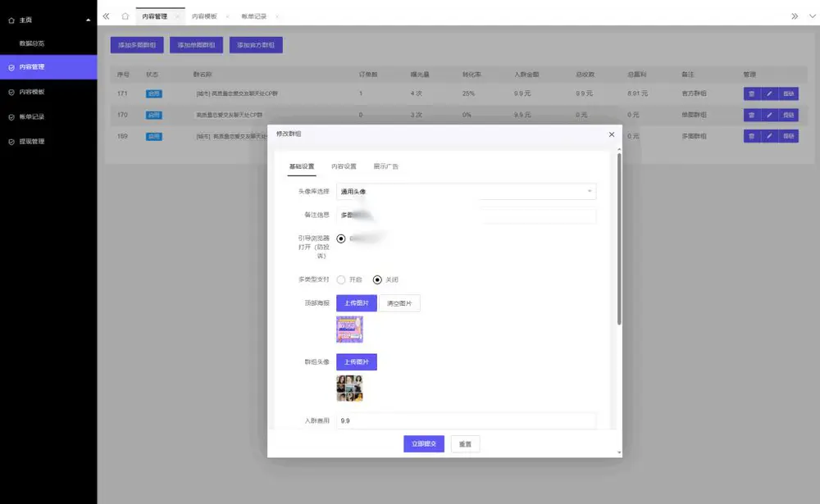Click the 单图群组 remark cell

tap(694, 115)
